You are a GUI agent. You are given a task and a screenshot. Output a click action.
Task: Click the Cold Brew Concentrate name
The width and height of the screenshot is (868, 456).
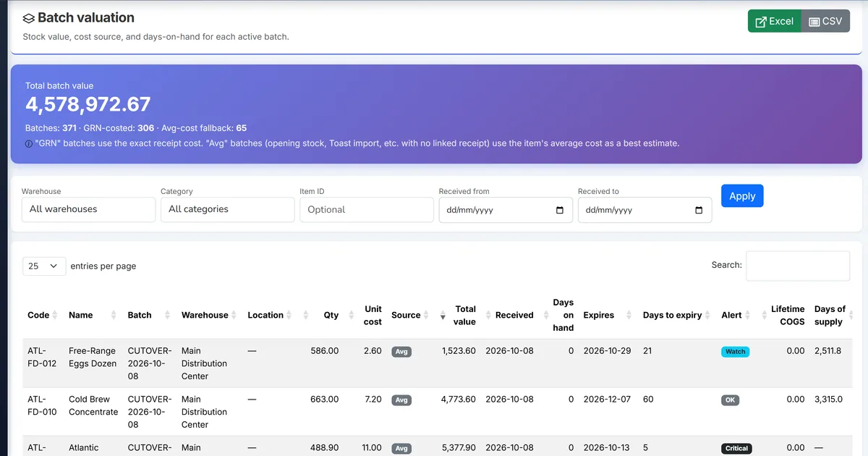(x=93, y=405)
